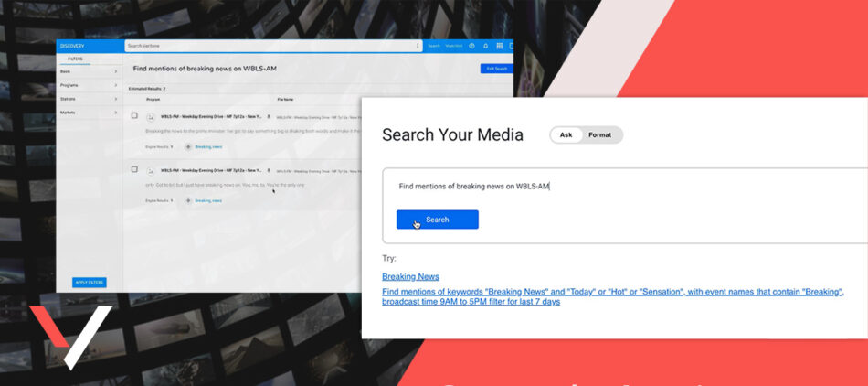Select the second WBLS-FM result checkbox
This screenshot has width=868, height=386.
(134, 169)
